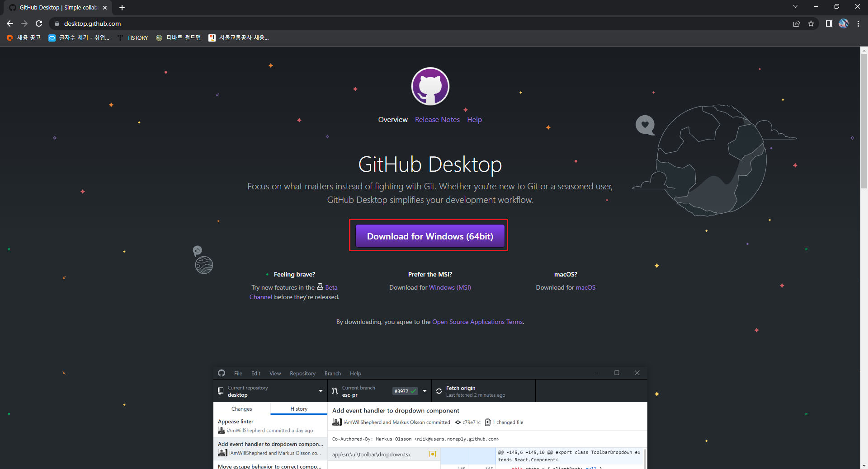Viewport: 868px width, 469px height.
Task: Click the browser back arrow
Action: pos(10,23)
